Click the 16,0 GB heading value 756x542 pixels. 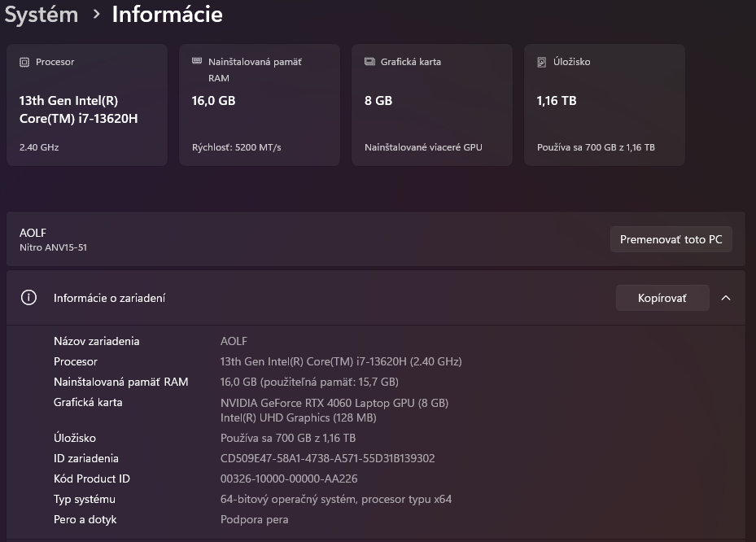[213, 100]
